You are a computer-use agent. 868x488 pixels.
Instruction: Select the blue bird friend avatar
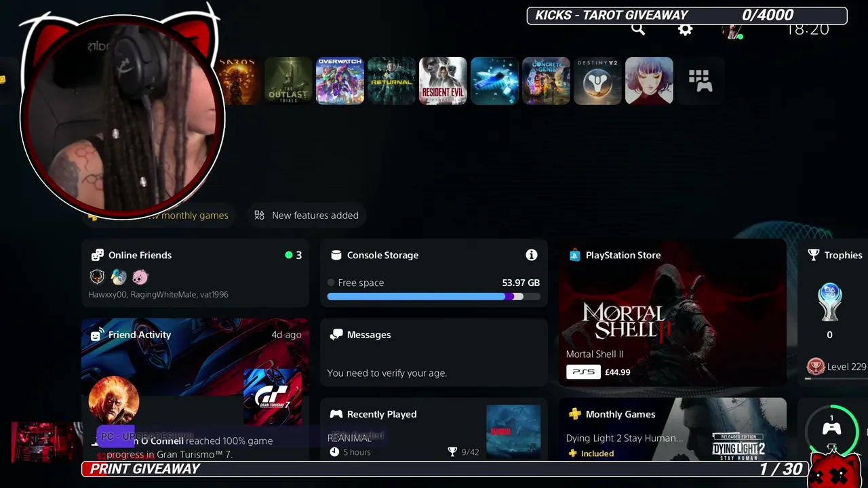coord(119,277)
